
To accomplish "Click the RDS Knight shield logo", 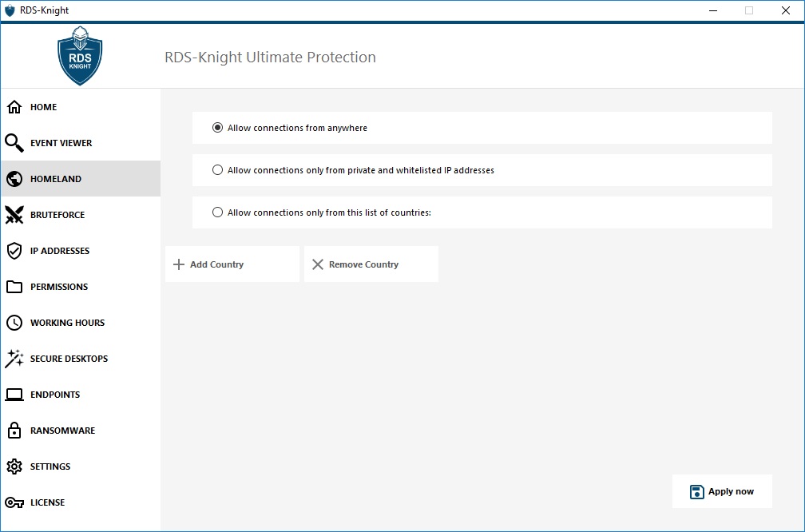I will click(x=80, y=55).
